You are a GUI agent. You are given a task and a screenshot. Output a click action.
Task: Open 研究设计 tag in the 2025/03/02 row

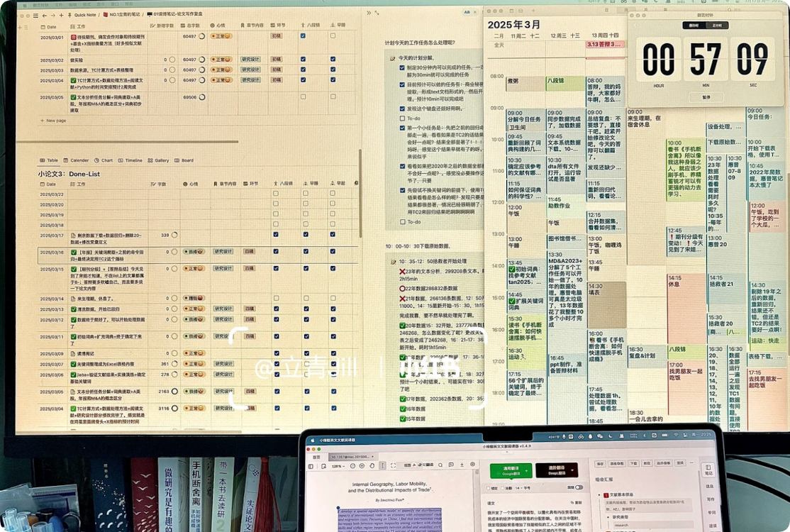pos(250,60)
